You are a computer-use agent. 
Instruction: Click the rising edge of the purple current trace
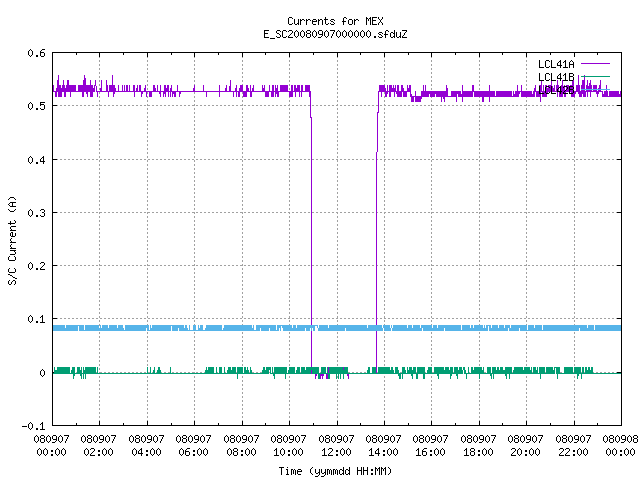pyautogui.click(x=377, y=233)
